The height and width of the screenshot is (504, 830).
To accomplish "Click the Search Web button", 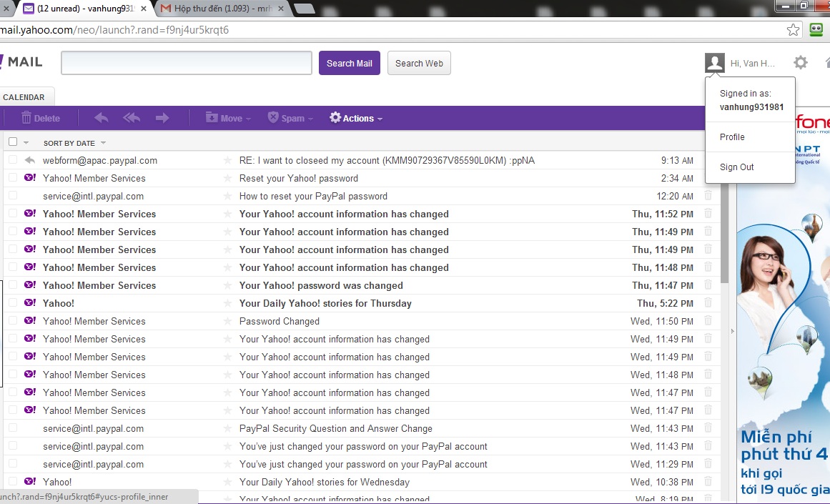I will pos(419,63).
